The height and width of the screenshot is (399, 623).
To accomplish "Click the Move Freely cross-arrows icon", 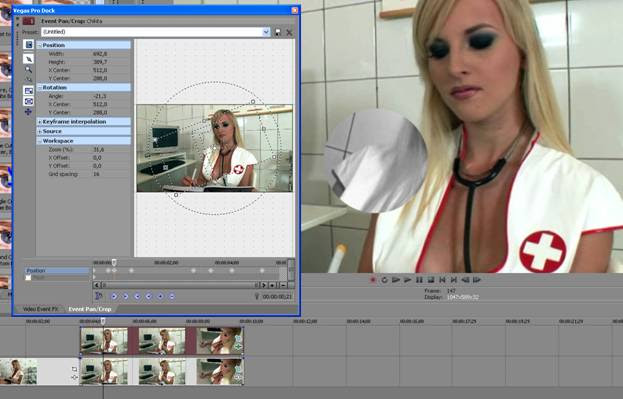I will pos(28,112).
